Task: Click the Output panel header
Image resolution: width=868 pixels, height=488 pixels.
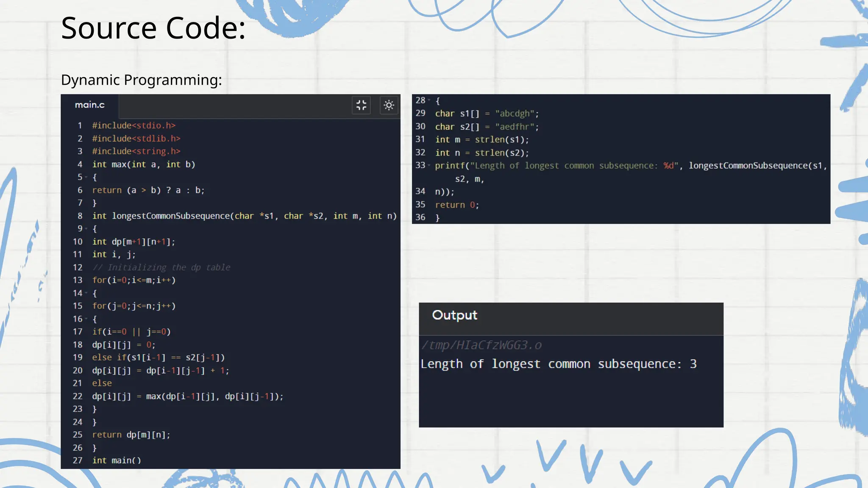Action: pyautogui.click(x=454, y=315)
